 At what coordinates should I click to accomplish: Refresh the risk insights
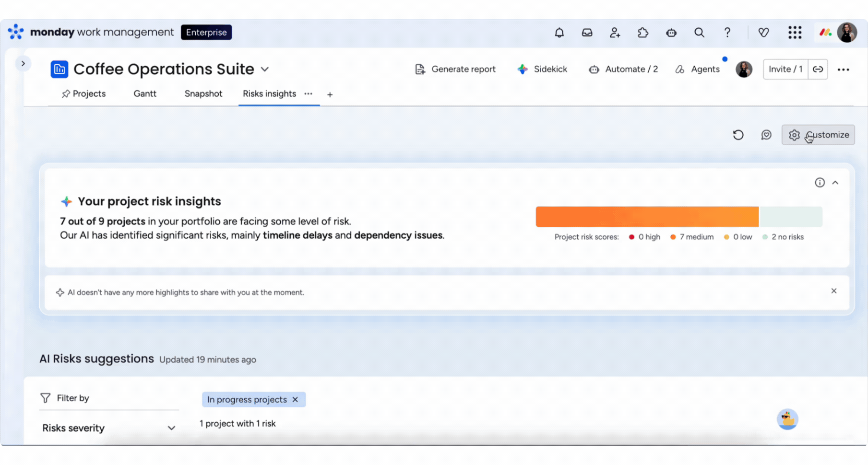pyautogui.click(x=738, y=135)
